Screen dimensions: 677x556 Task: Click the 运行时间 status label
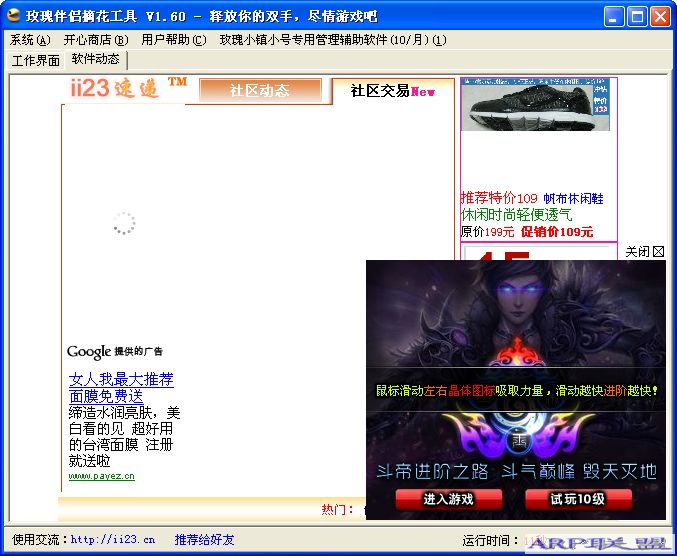(490, 540)
